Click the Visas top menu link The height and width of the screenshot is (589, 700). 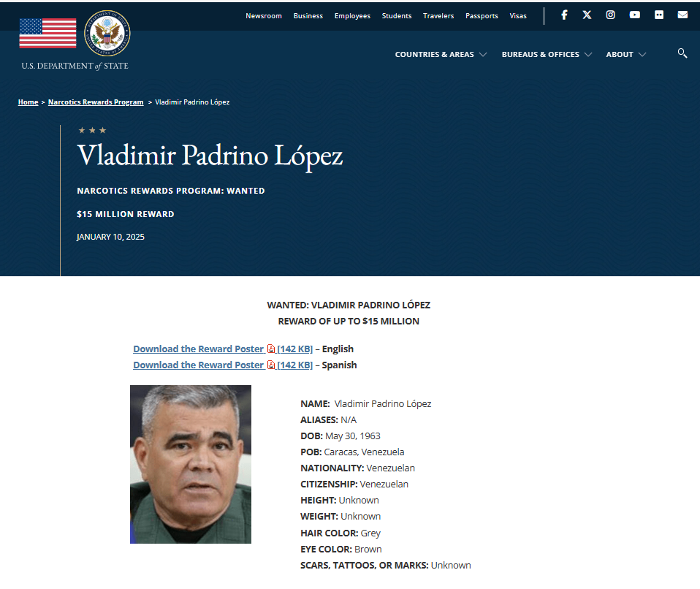[x=518, y=16]
